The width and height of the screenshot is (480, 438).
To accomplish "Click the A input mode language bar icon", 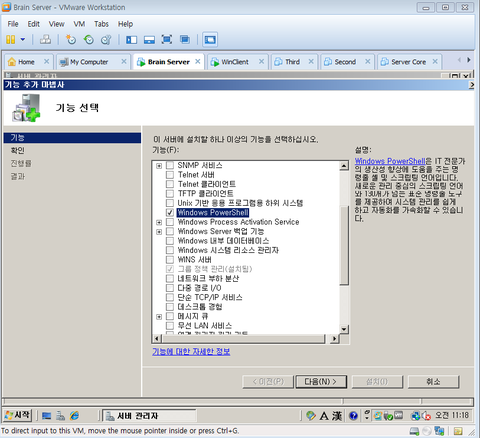I will (x=324, y=416).
